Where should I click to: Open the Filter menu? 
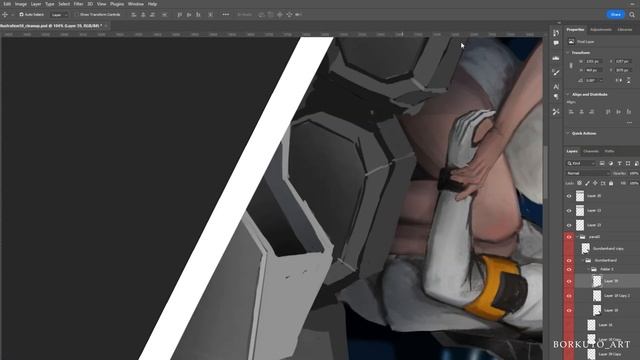(x=78, y=4)
